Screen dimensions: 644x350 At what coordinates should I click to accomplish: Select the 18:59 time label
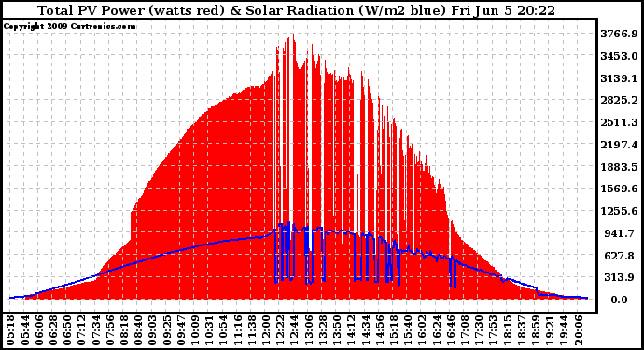point(536,330)
